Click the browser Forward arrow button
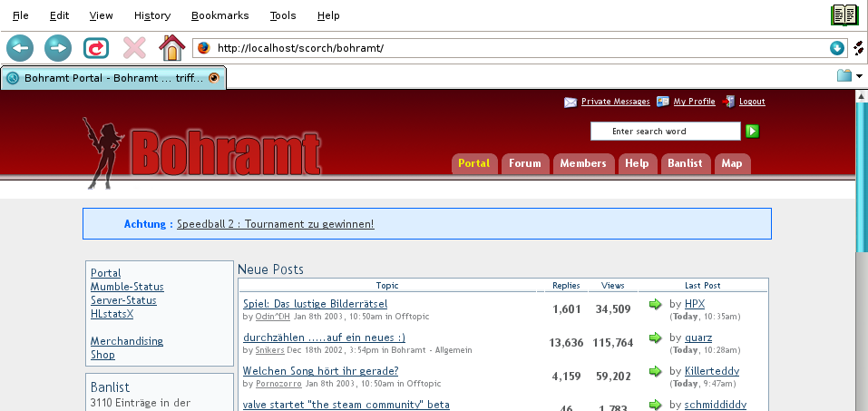 tap(58, 47)
